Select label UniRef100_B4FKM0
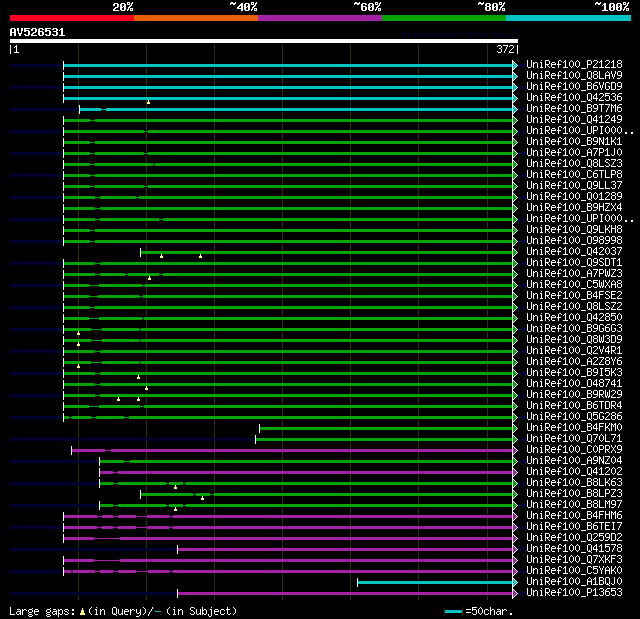Screen dimensions: 640x619 click(574, 428)
